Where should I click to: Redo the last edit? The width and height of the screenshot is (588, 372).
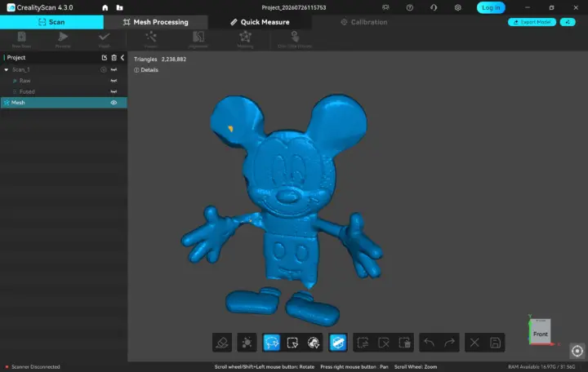[449, 343]
